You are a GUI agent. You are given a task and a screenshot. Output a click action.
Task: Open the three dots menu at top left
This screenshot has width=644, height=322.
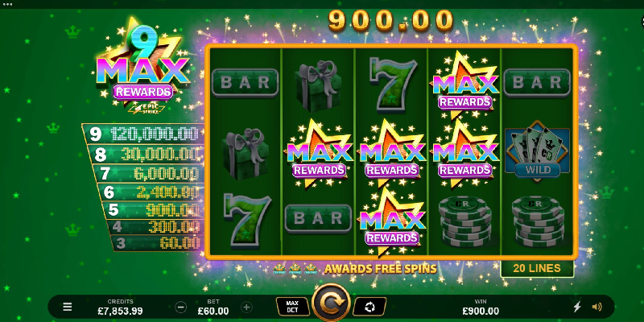tap(7, 5)
